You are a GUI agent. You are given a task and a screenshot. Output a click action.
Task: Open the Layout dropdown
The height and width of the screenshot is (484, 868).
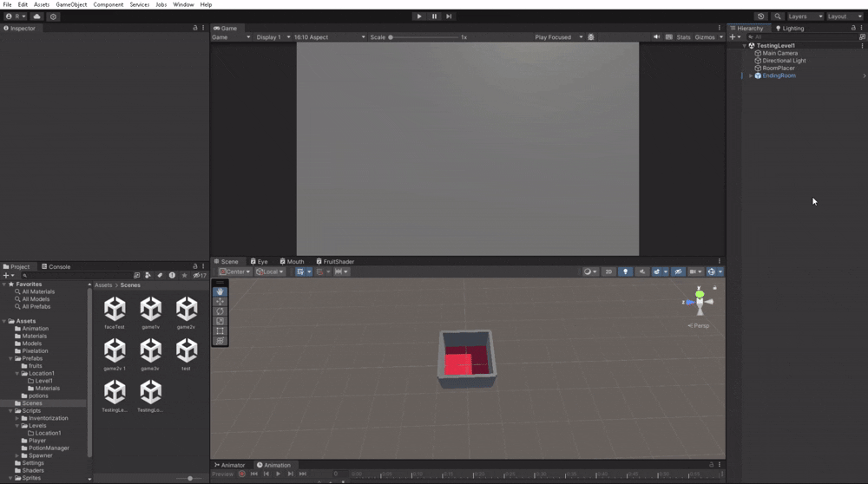pyautogui.click(x=845, y=16)
